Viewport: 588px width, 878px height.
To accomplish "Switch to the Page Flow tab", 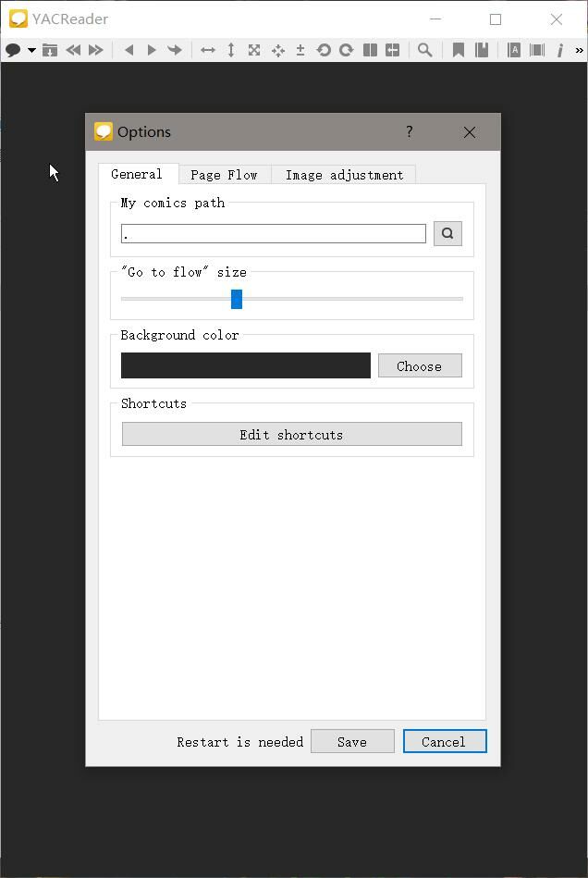I will [224, 175].
